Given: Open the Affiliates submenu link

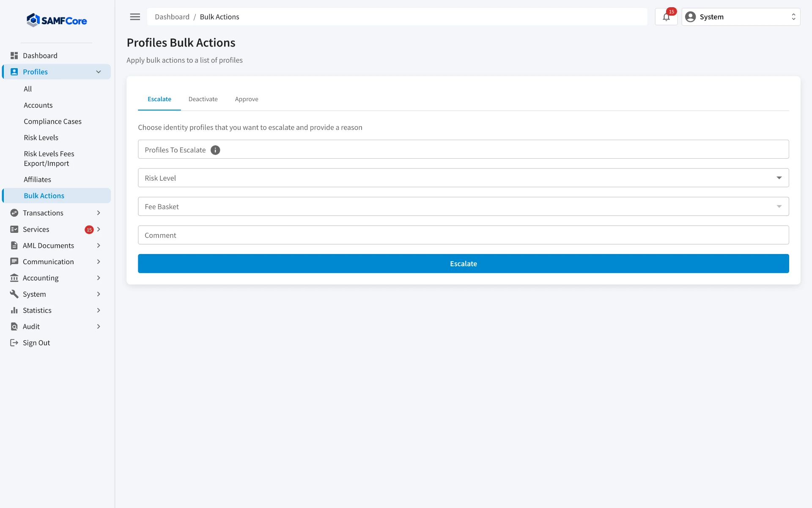Looking at the screenshot, I should pos(37,179).
